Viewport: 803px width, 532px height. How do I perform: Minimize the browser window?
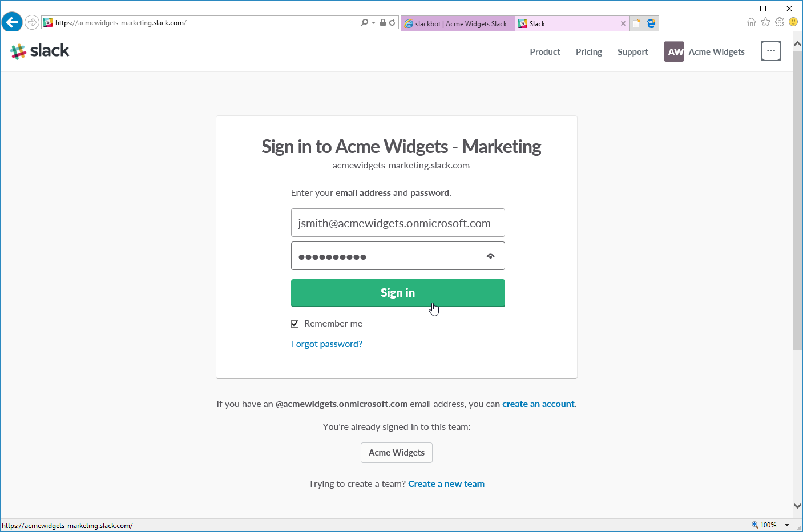[737, 9]
